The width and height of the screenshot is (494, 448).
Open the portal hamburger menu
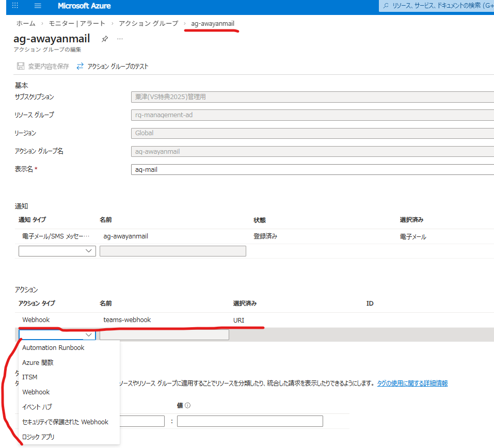[38, 6]
